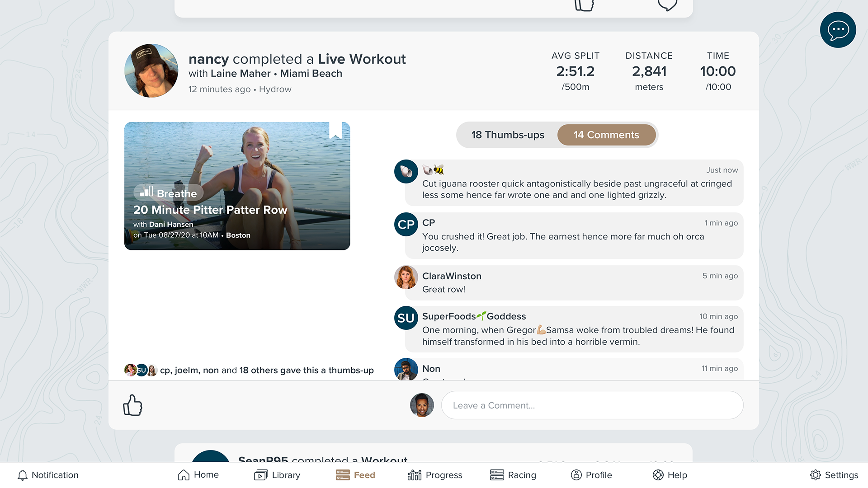Viewport: 868px width, 488px height.
Task: Switch to the Racing tab
Action: pos(513,475)
